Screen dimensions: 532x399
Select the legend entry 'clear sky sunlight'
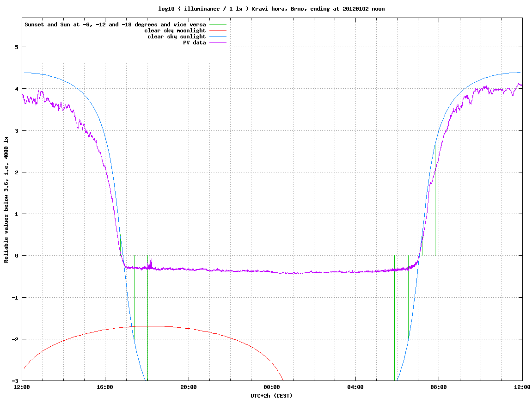(177, 37)
